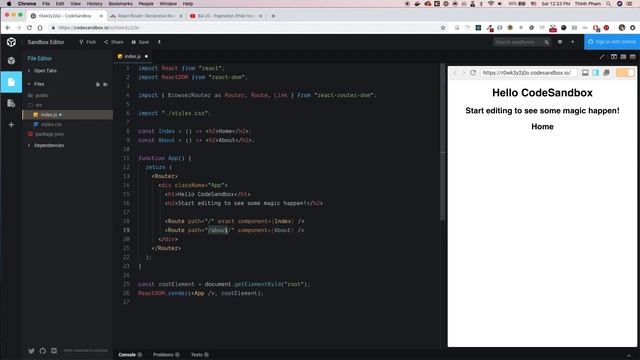Switch to the React Router browser tab
The height and width of the screenshot is (360, 640).
146,16
